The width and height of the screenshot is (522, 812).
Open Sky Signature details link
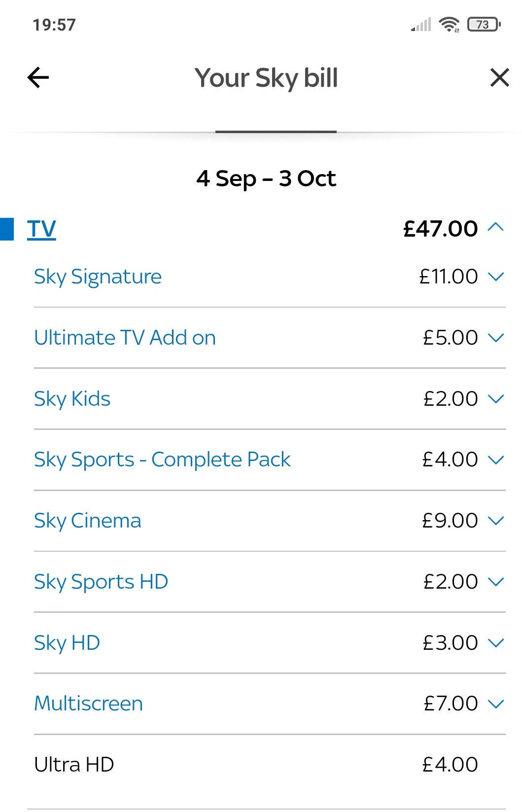coord(98,277)
